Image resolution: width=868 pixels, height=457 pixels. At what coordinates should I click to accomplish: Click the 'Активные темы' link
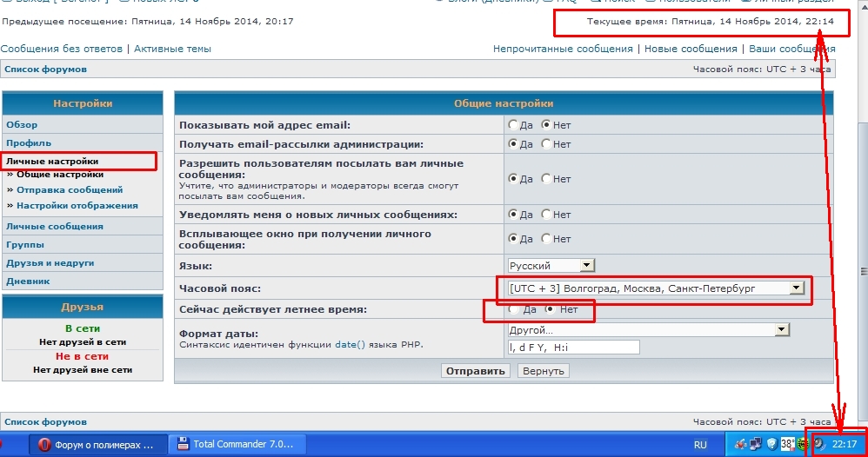(x=172, y=49)
